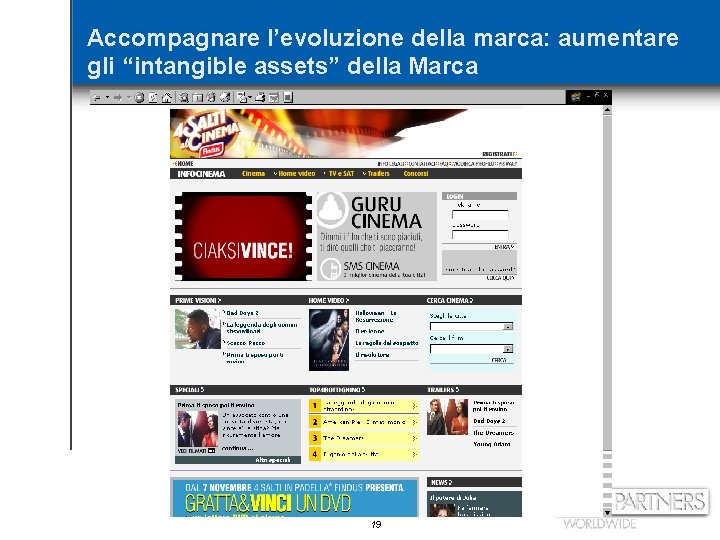Click the browser Home icon
This screenshot has width=720, height=540.
click(167, 97)
